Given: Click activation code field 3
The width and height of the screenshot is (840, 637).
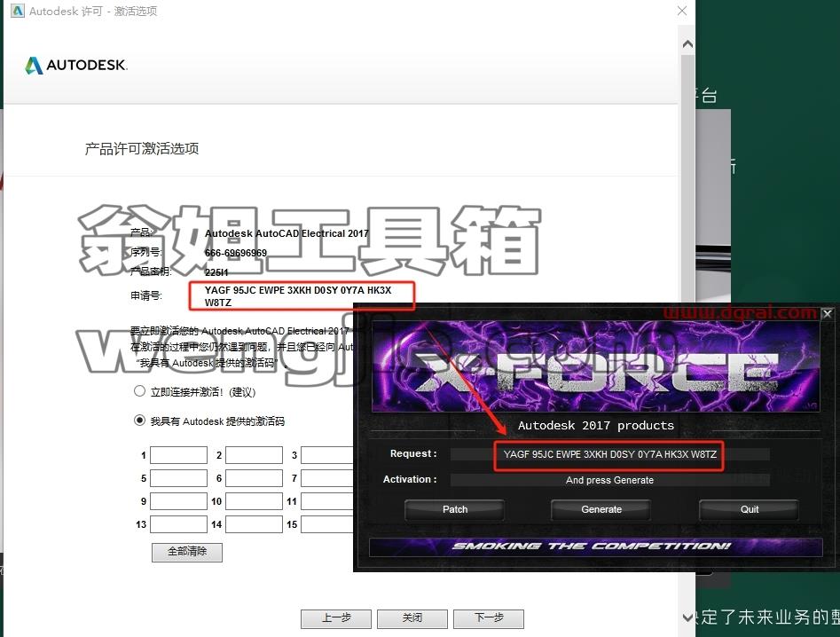Looking at the screenshot, I should click(326, 455).
